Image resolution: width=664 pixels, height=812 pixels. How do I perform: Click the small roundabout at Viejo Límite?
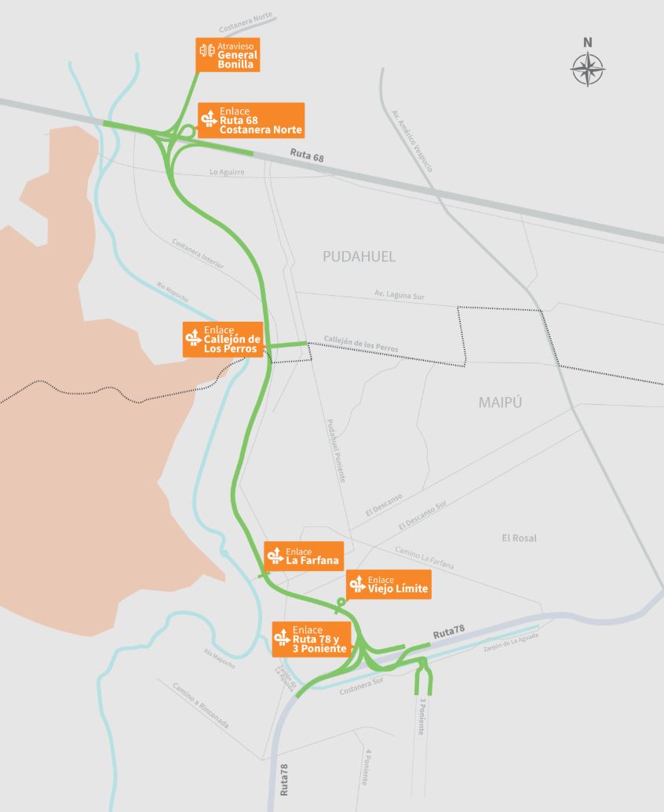point(341,602)
